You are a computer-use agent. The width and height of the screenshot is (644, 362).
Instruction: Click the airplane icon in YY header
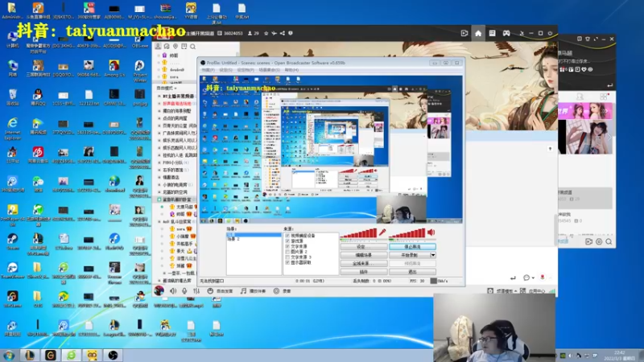(274, 33)
